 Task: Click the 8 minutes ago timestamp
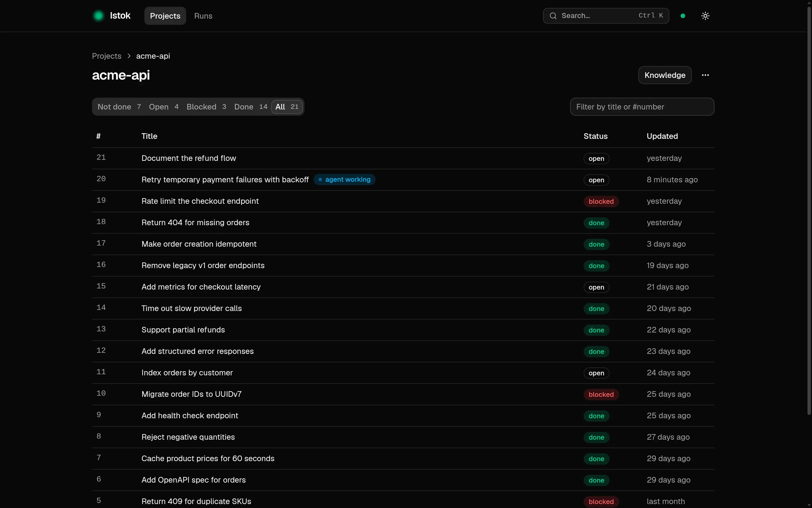tap(672, 180)
